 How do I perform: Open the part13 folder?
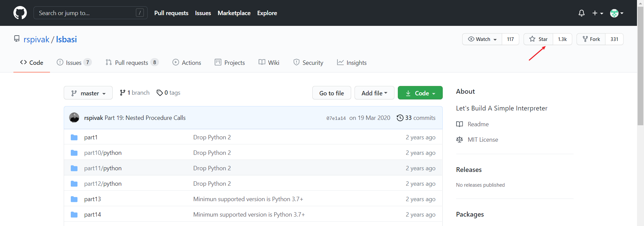point(93,199)
